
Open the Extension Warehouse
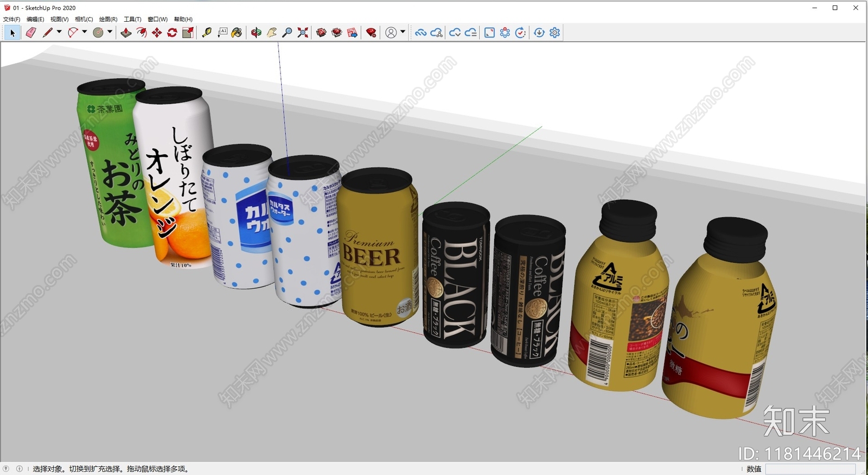pos(337,33)
